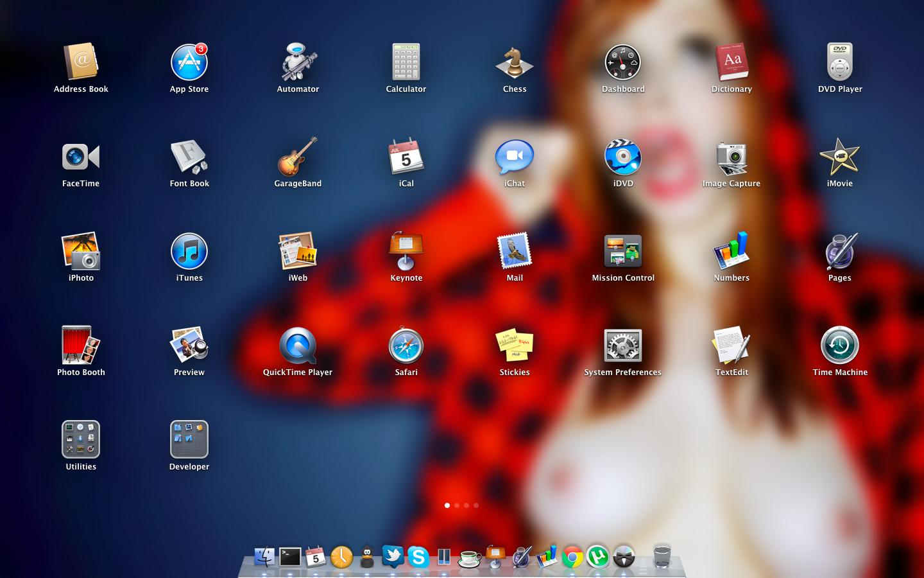Open Dashboard

pos(623,62)
